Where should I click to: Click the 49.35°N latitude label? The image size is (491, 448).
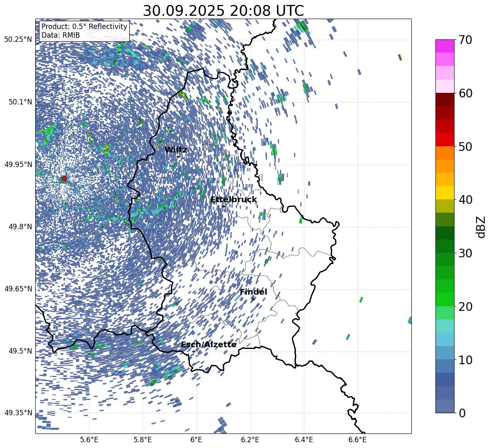18,413
